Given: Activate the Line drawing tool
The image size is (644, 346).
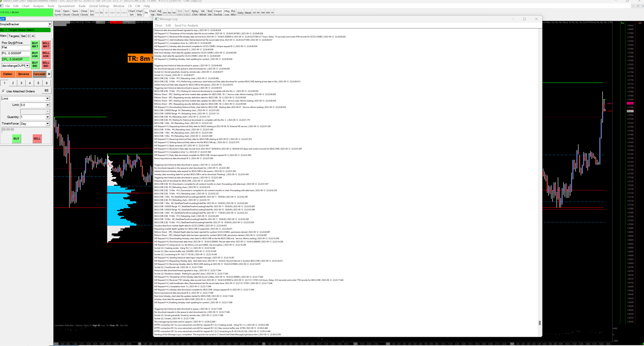Looking at the screenshot, I should pos(165,13).
